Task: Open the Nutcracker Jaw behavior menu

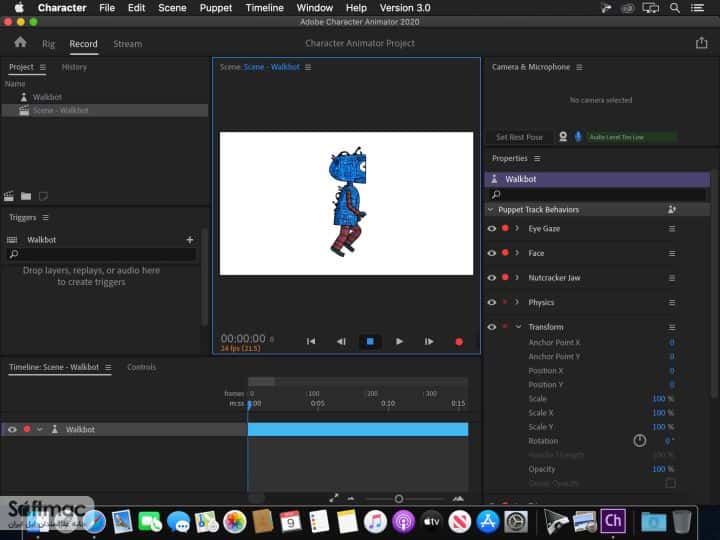Action: pyautogui.click(x=672, y=278)
